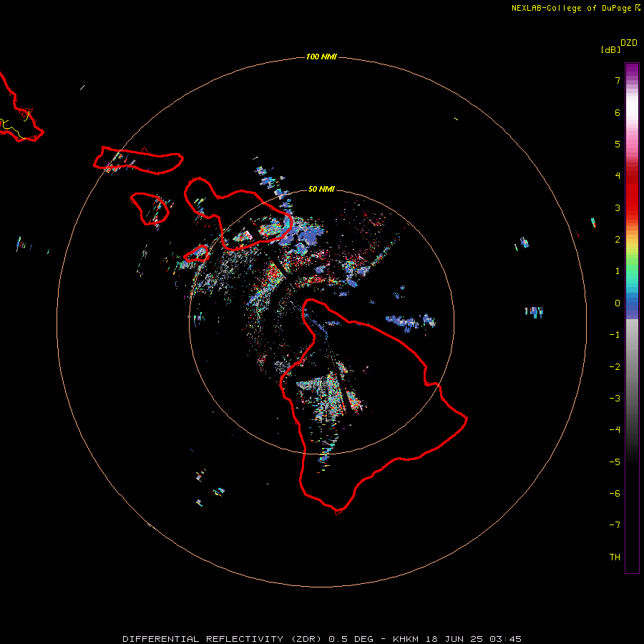Click the -3 value on colorbar scale
Screen dimensions: 644x644
615,399
